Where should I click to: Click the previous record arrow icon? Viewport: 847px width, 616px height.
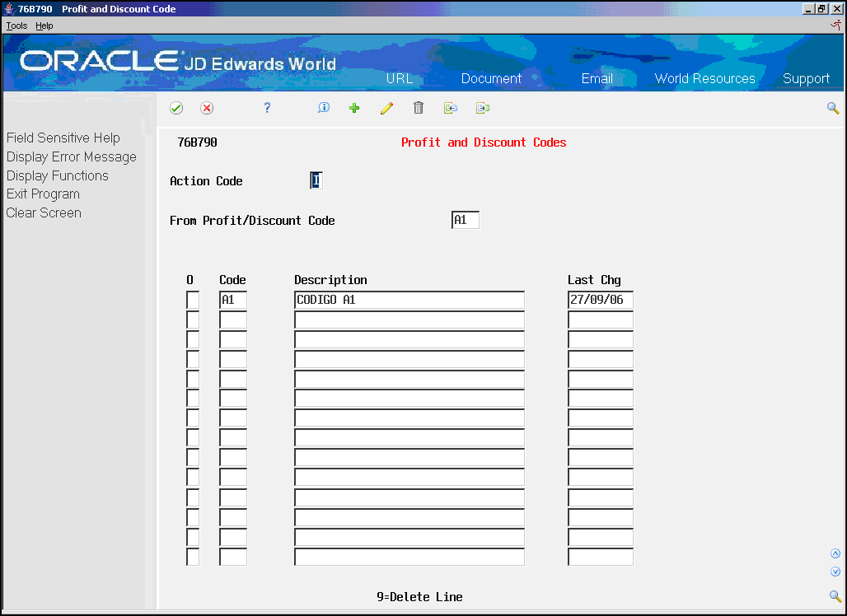pyautogui.click(x=451, y=108)
